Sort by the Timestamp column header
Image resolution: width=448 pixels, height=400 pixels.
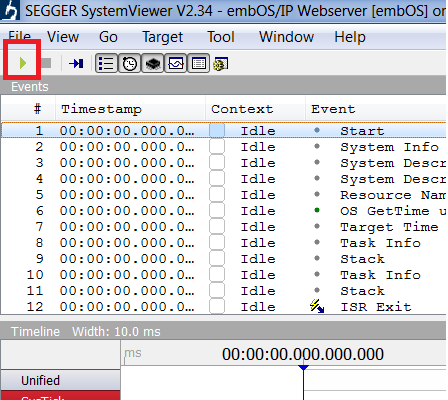point(130,109)
